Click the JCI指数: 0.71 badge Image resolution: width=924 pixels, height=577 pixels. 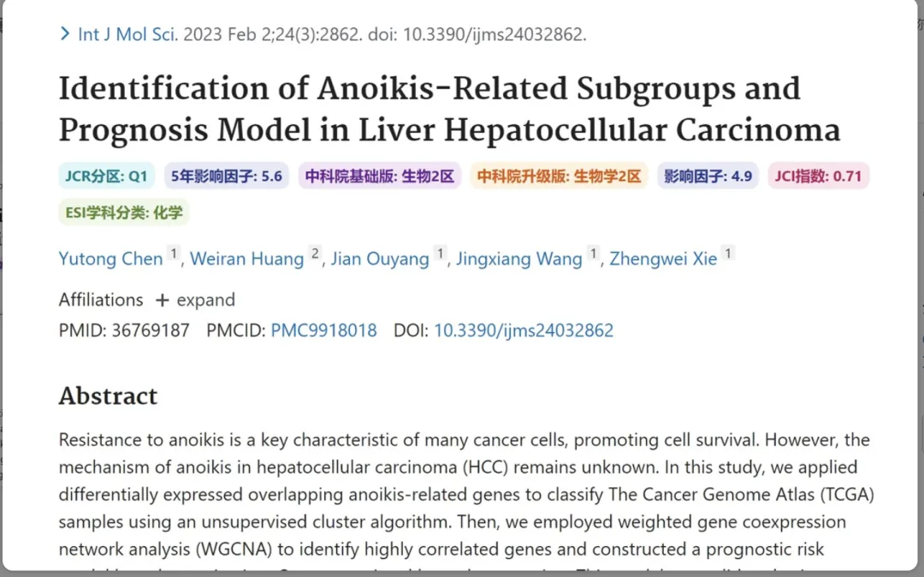pyautogui.click(x=818, y=175)
